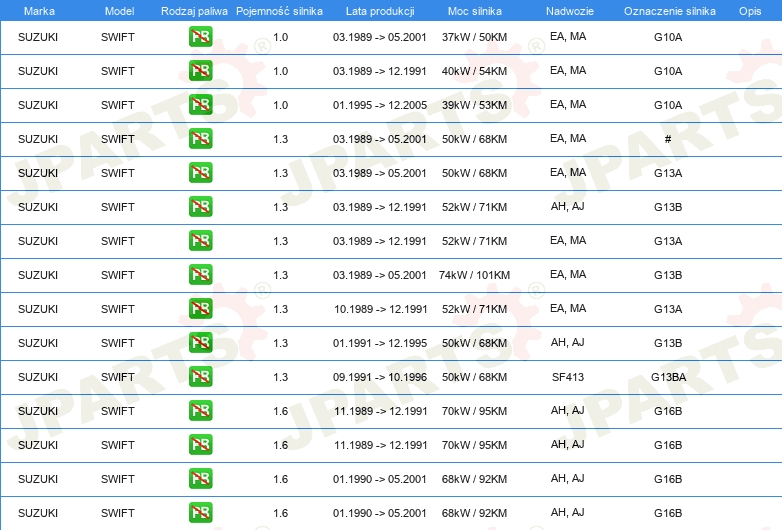782x530 pixels.
Task: Click the fuel icon in the 10.1989 -> 12.1991 row
Action: coord(200,308)
